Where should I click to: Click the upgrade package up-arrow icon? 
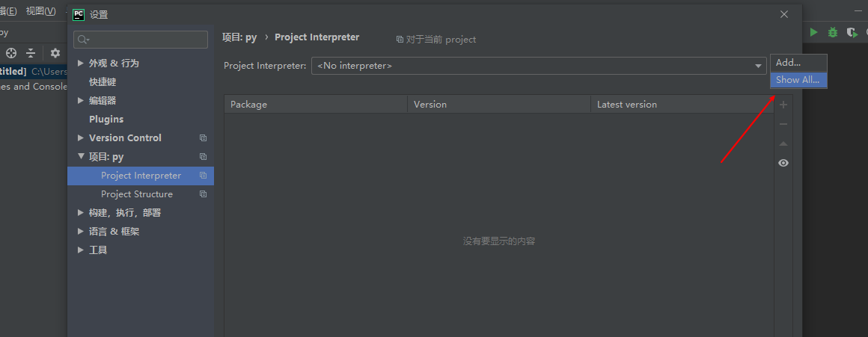click(x=783, y=143)
